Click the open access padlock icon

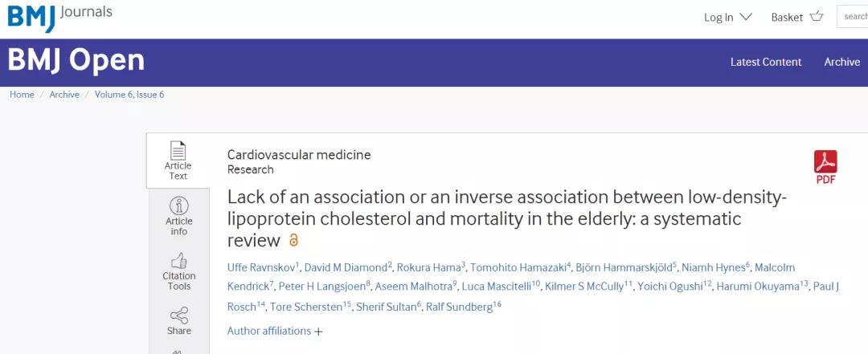pos(294,240)
